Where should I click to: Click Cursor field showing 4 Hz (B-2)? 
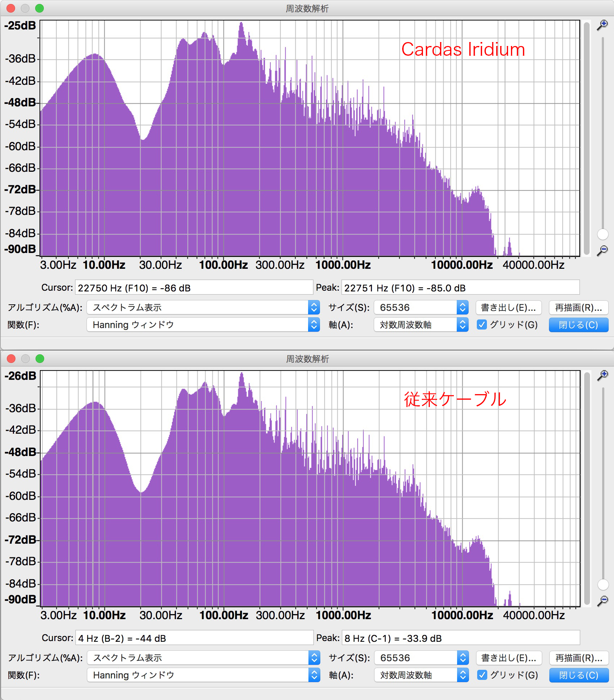[x=194, y=638]
